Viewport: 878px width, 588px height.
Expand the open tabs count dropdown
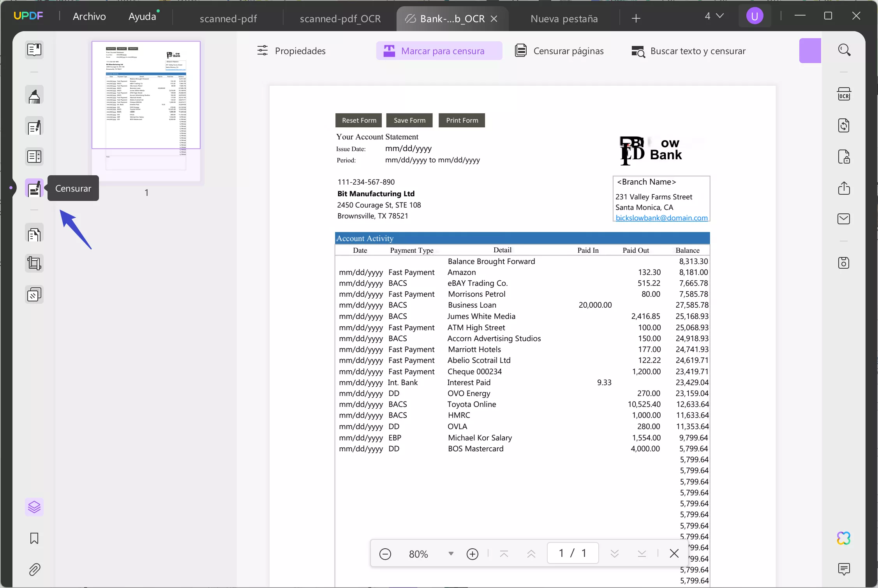tap(714, 16)
